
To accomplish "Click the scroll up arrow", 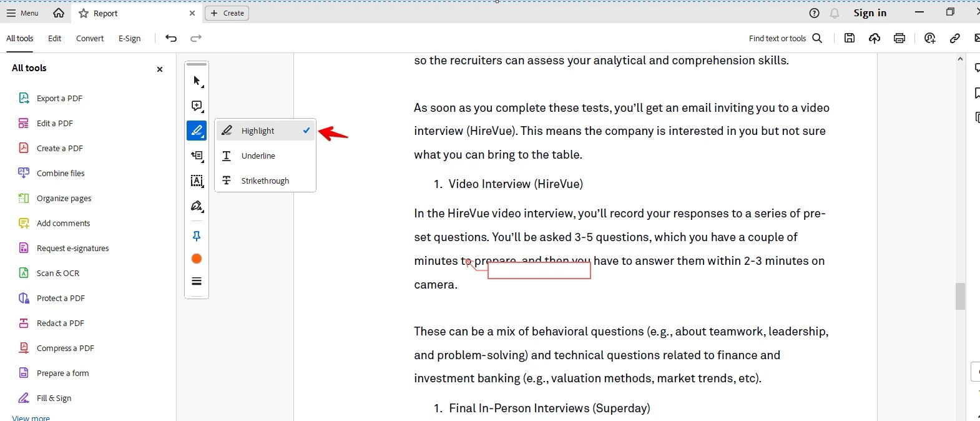I will pyautogui.click(x=960, y=59).
